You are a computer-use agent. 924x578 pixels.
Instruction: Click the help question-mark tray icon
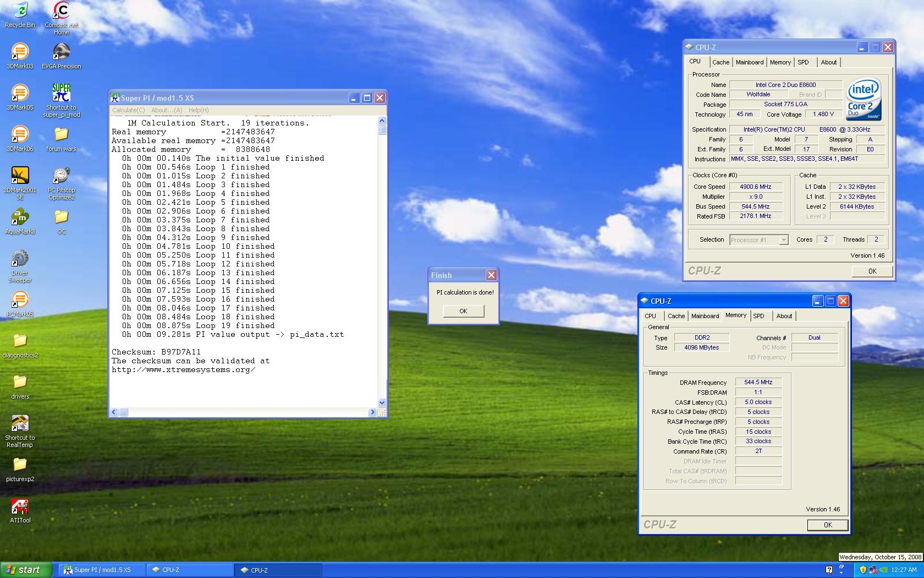829,570
